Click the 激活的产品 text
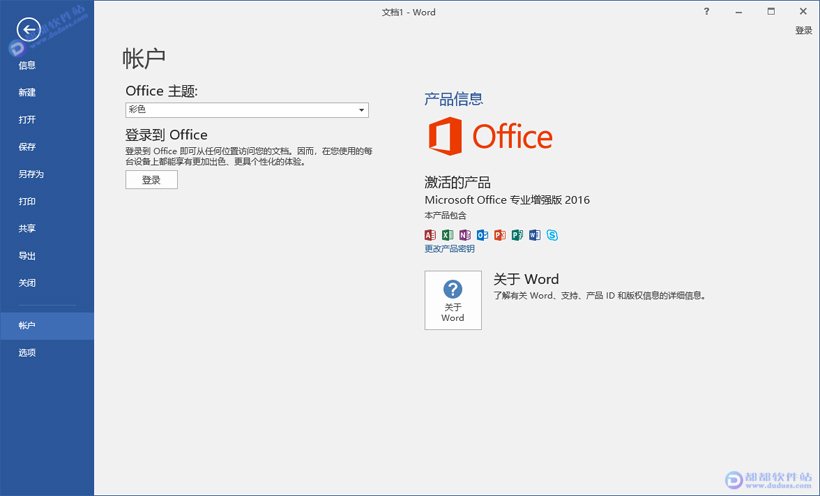This screenshot has width=820, height=496. (457, 182)
